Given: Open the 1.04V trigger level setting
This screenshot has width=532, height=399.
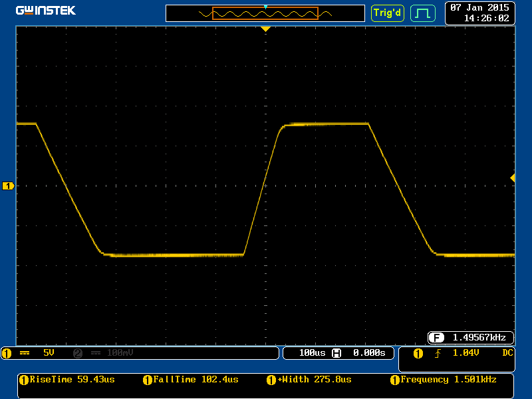Looking at the screenshot, I should 466,353.
